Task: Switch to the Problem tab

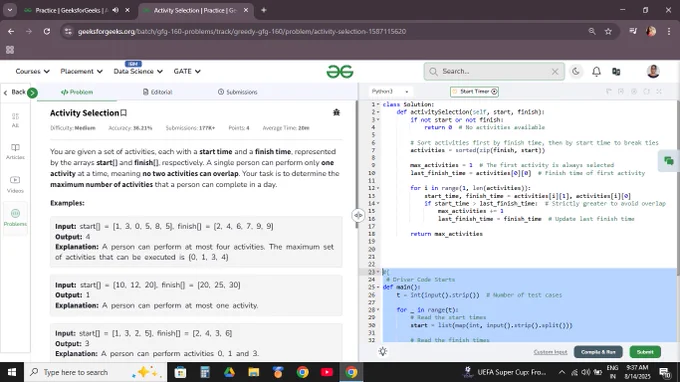Action: click(77, 92)
